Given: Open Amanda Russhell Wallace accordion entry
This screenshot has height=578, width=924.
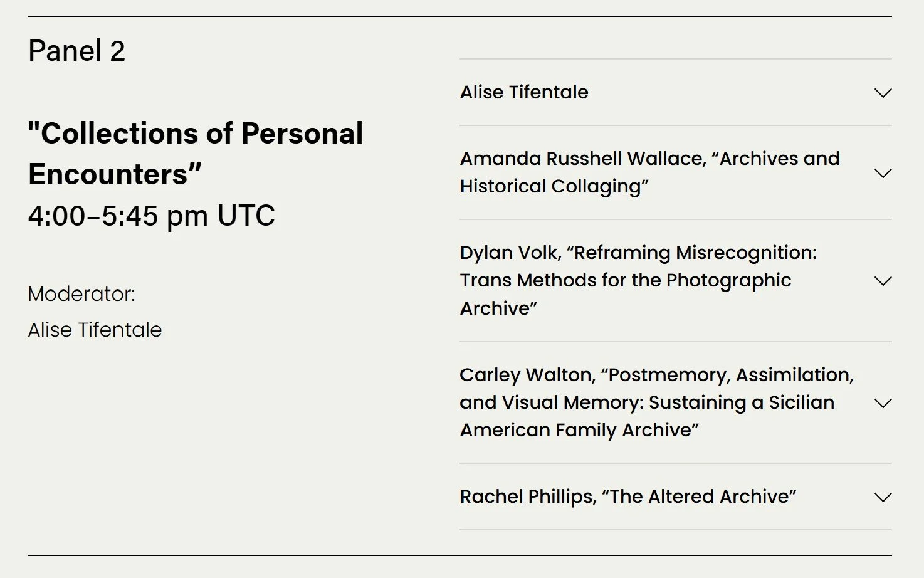Looking at the screenshot, I should (x=649, y=172).
